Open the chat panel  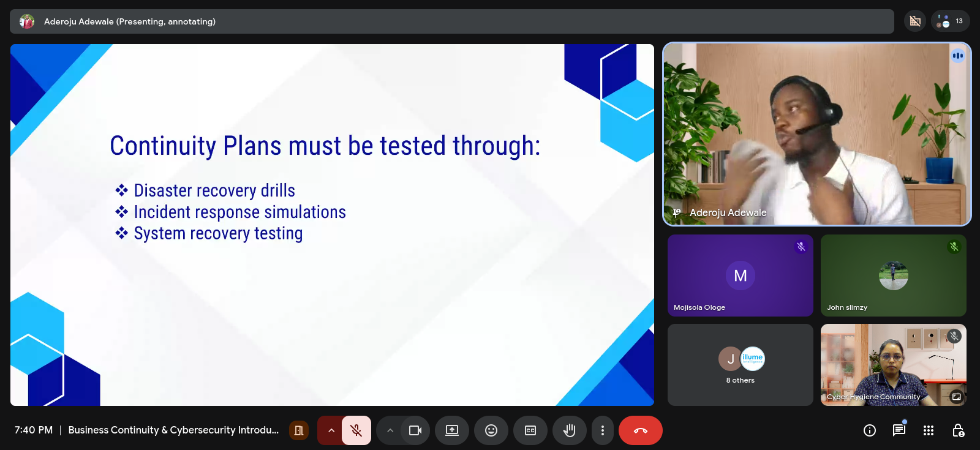899,430
